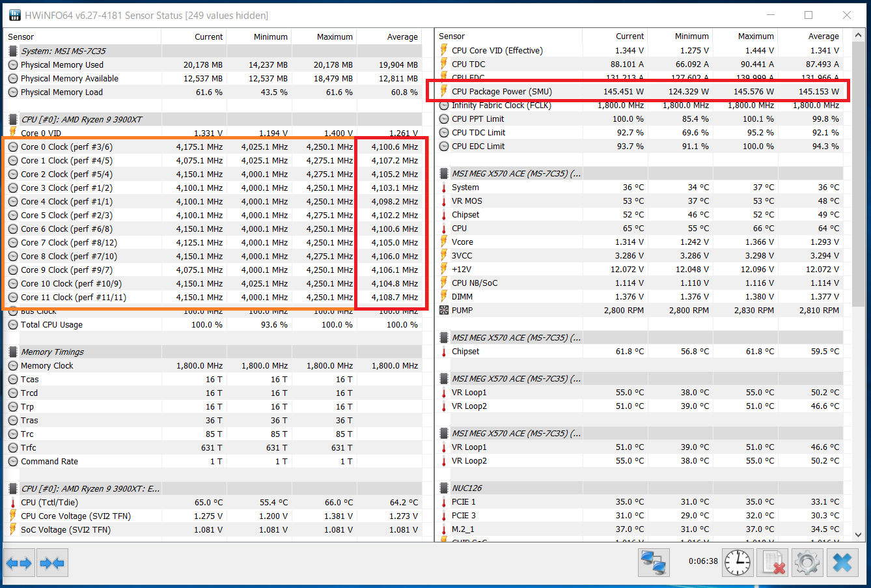Click the lightning icon beside +12V
Viewport: 871px width, 588px height.
(x=444, y=269)
